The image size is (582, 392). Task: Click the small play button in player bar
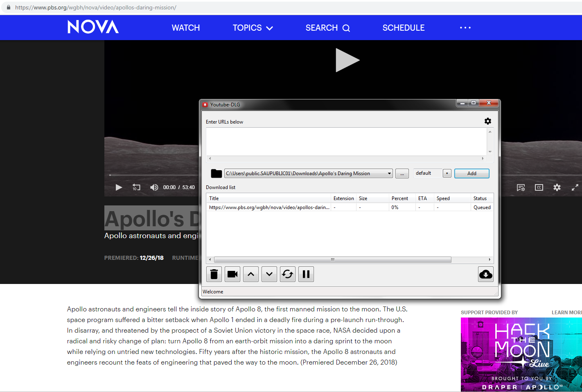point(119,187)
